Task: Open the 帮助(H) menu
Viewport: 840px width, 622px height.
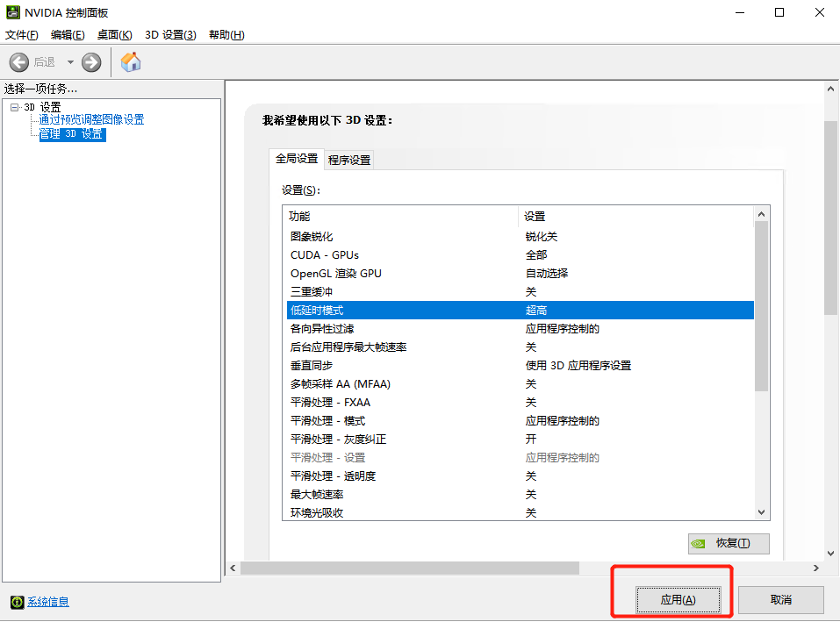Action: click(226, 35)
